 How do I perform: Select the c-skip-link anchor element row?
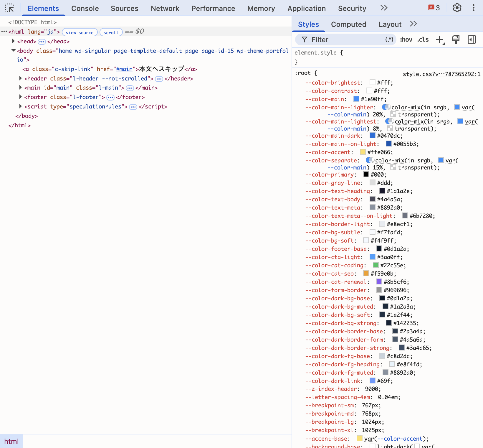pos(110,69)
